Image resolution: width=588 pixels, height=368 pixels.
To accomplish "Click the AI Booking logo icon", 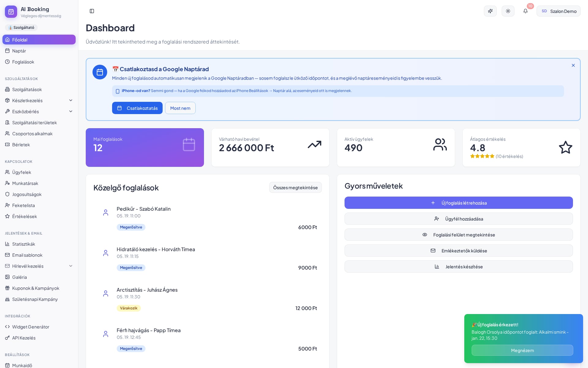I will point(11,12).
